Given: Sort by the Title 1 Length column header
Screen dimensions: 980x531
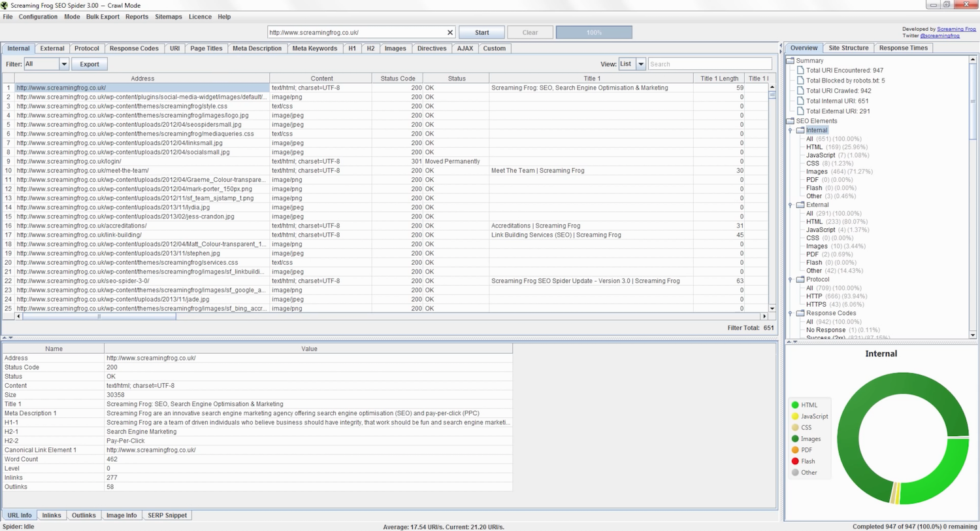Looking at the screenshot, I should click(719, 78).
